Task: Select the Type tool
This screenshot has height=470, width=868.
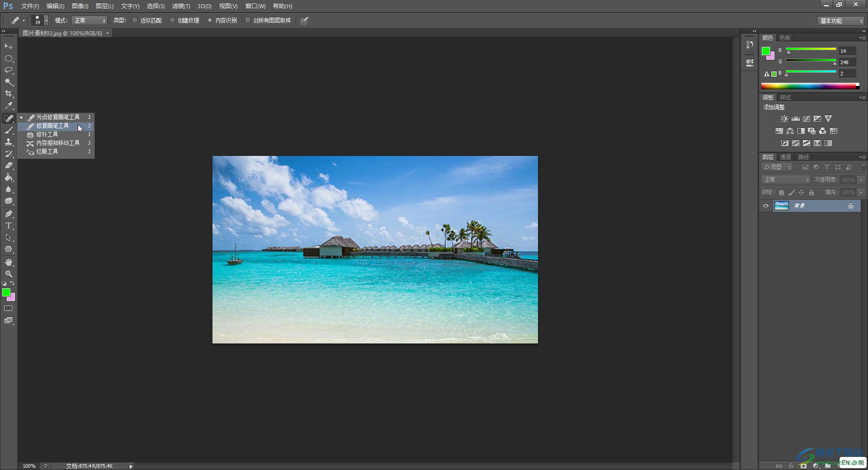Action: point(9,226)
